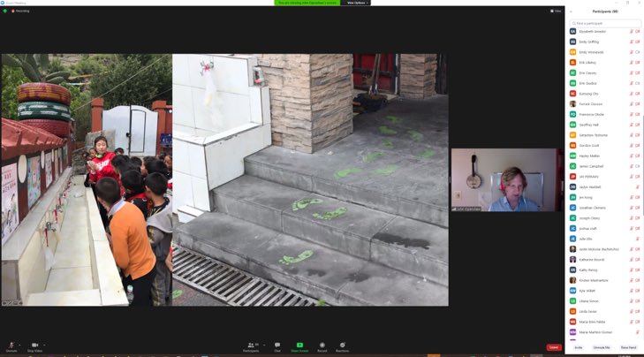Click the SA avatar for Elizabeth Amador
The image size is (644, 357).
tap(573, 32)
